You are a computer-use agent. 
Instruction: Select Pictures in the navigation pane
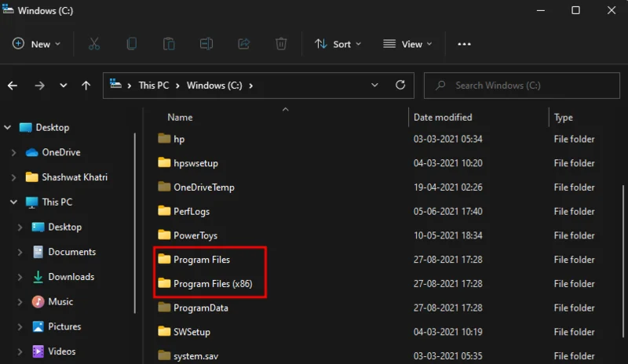click(x=64, y=326)
